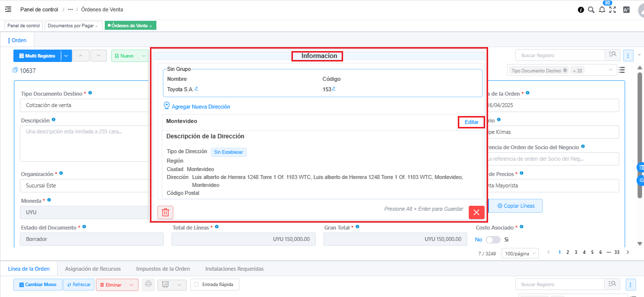Edit the Toyota S.A. name pencil icon
Screen dimensions: 644x297
click(x=197, y=89)
